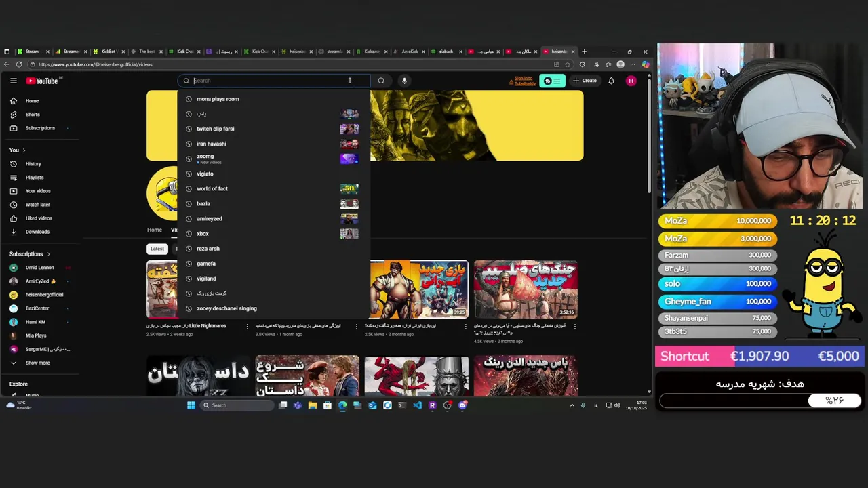The image size is (868, 488).
Task: Select 'mona plays room' search suggestion
Action: (x=273, y=99)
